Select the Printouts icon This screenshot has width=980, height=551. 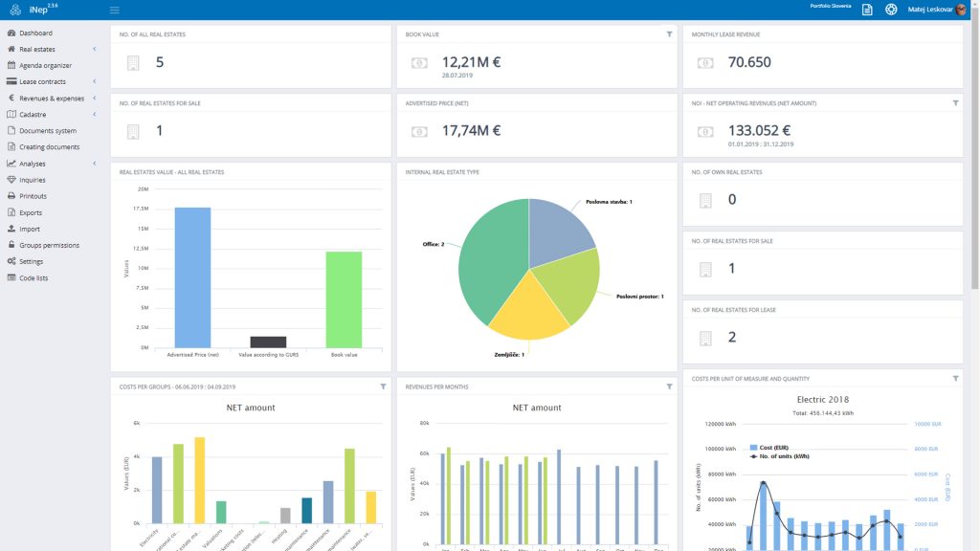tap(12, 195)
